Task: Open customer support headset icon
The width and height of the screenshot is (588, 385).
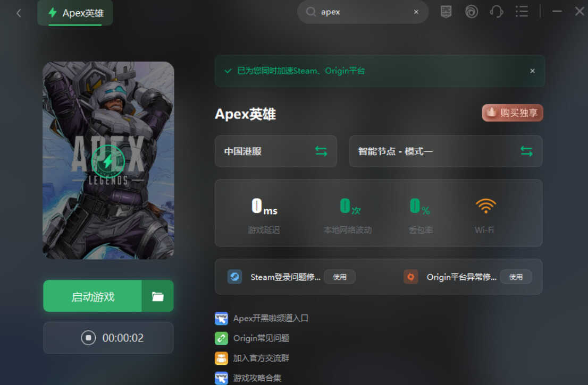Action: coord(496,12)
